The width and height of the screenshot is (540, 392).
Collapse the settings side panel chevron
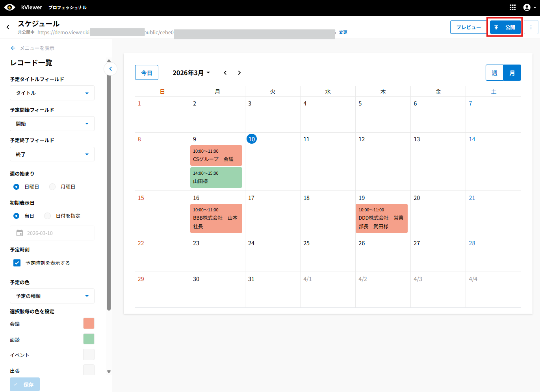(111, 69)
